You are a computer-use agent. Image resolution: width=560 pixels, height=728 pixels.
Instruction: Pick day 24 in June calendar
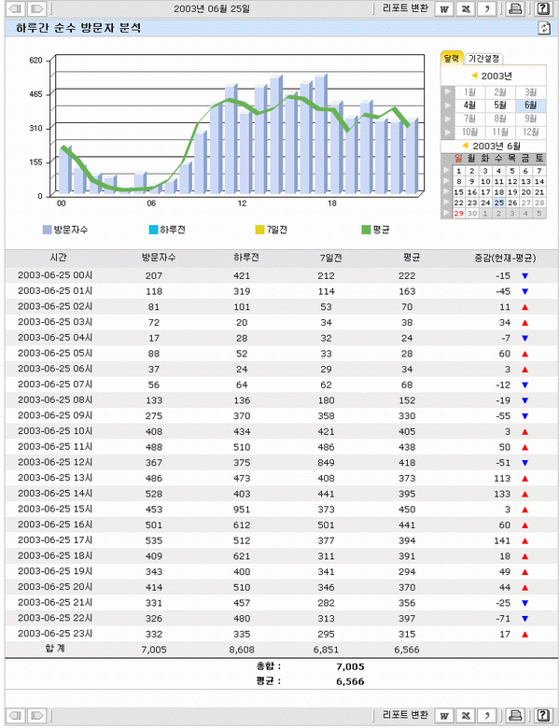[x=485, y=203]
